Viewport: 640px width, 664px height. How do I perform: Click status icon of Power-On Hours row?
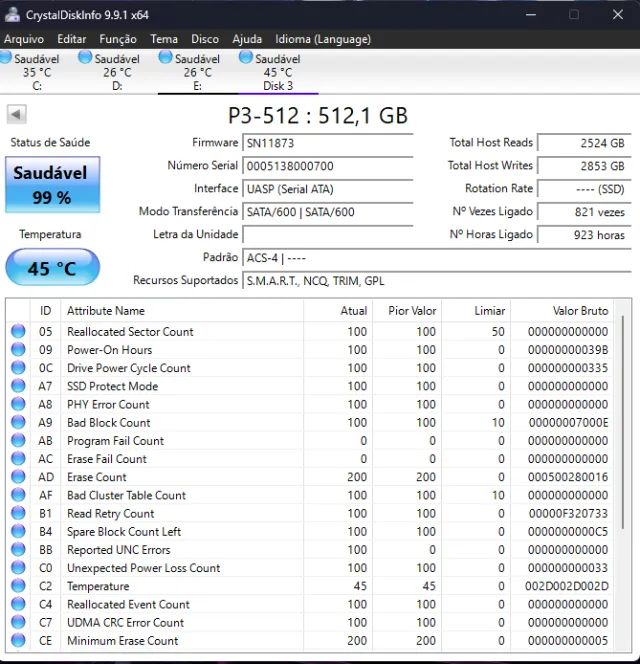point(18,349)
